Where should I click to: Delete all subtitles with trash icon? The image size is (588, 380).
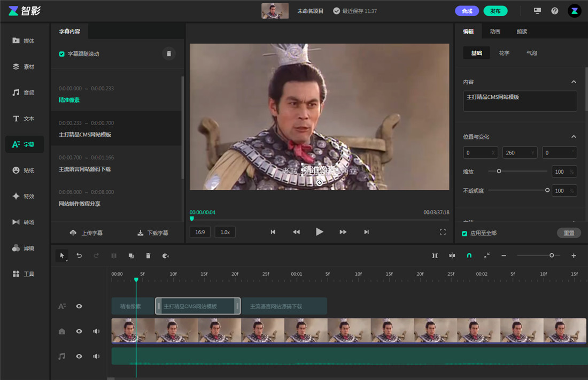click(x=169, y=53)
